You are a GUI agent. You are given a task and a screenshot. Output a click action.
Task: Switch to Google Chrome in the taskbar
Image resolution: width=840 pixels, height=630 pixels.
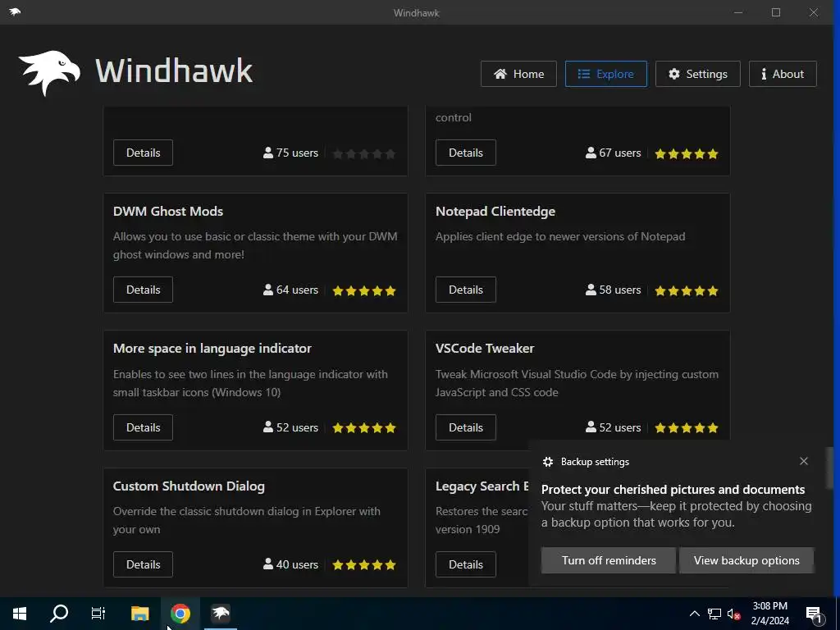click(180, 614)
